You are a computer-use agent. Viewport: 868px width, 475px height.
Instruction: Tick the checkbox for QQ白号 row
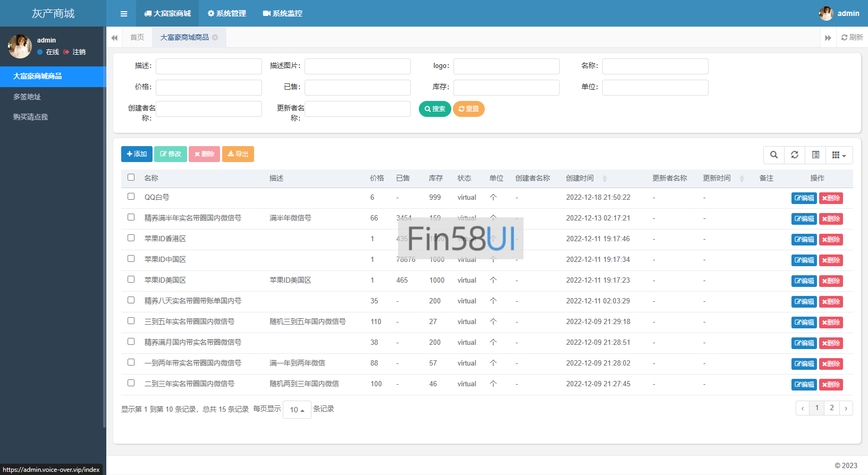(131, 197)
